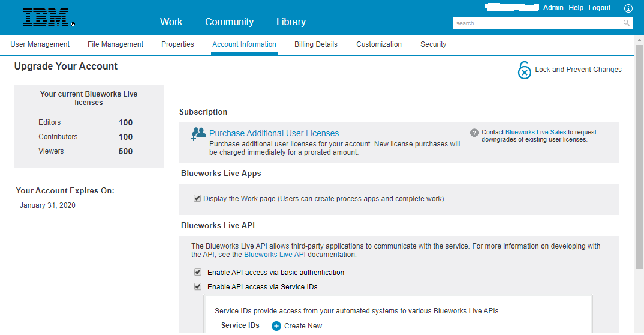
Task: Open the Blueworks Live Sales link
Action: 535,132
